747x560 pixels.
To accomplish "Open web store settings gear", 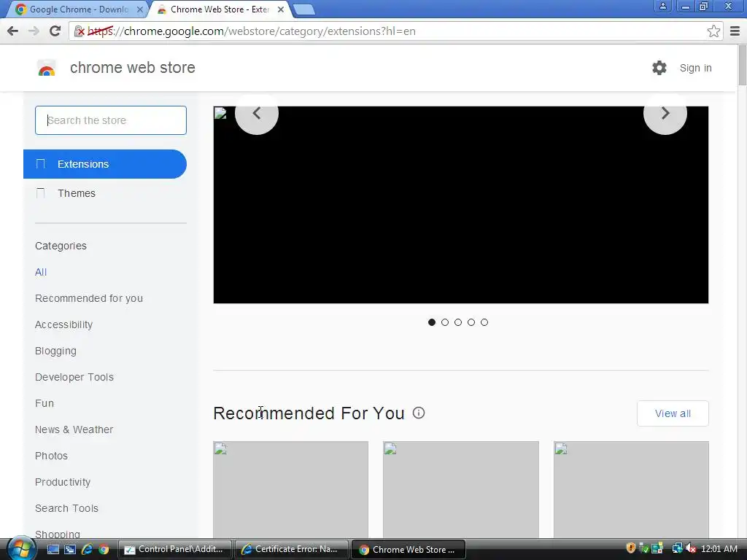I will (x=659, y=68).
